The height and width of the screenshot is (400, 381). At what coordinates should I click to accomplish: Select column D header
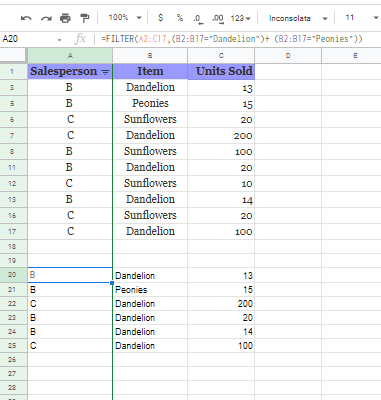click(x=288, y=56)
